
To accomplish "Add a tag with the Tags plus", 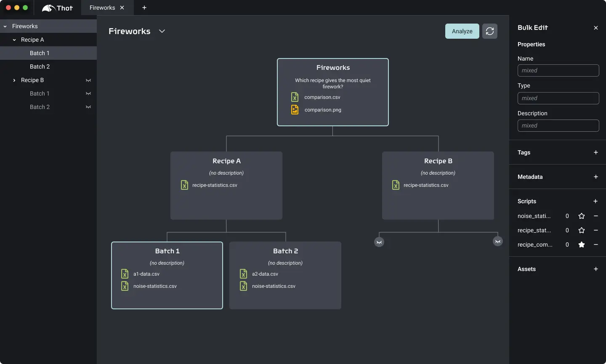I will coord(595,152).
